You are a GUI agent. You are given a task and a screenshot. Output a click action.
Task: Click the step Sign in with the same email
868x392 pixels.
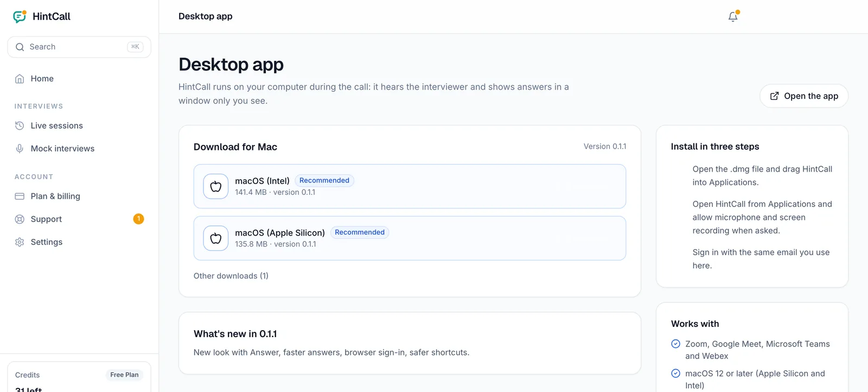[x=761, y=259]
